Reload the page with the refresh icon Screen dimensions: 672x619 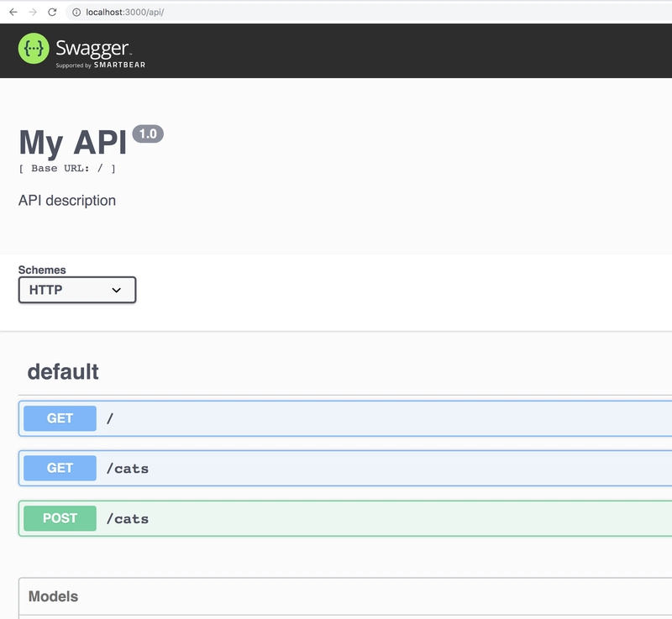click(52, 12)
